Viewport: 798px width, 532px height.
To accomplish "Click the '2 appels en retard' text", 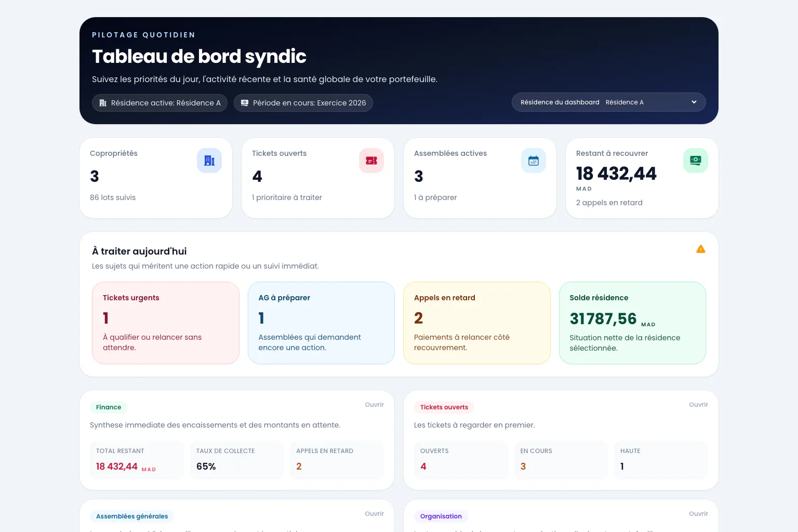I will point(609,203).
